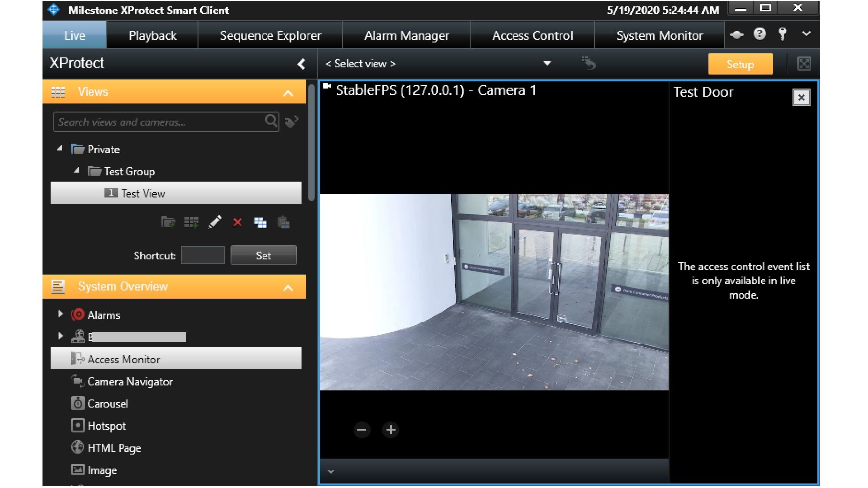
Task: Open the Access Control tab
Action: pyautogui.click(x=532, y=35)
